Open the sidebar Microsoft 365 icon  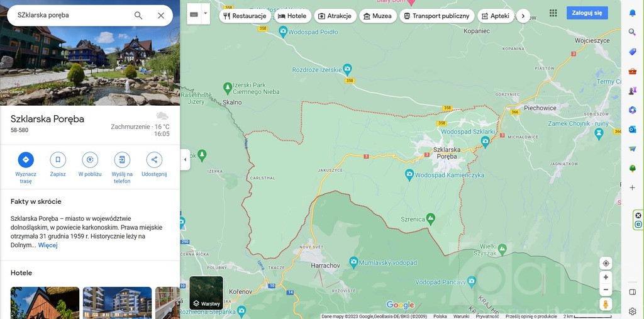(x=633, y=109)
